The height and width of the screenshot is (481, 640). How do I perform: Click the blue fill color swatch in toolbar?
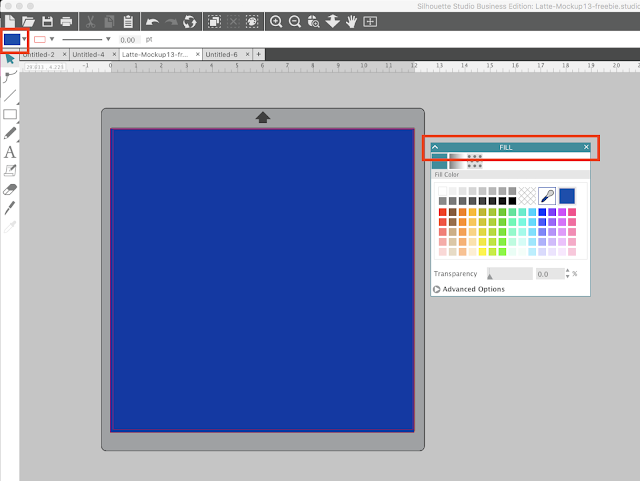tap(12, 39)
